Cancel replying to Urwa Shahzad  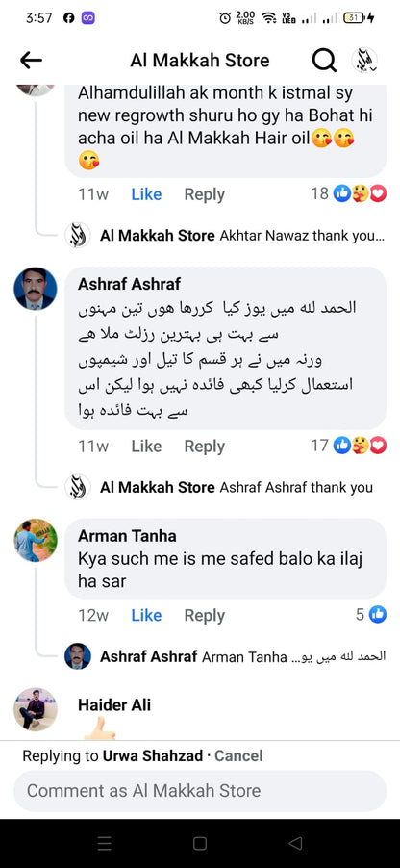coord(238,755)
